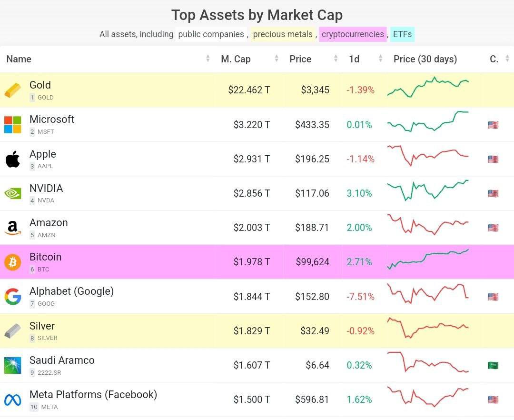The height and width of the screenshot is (420, 514).
Task: Click Silver price $32.49
Action: click(x=315, y=331)
